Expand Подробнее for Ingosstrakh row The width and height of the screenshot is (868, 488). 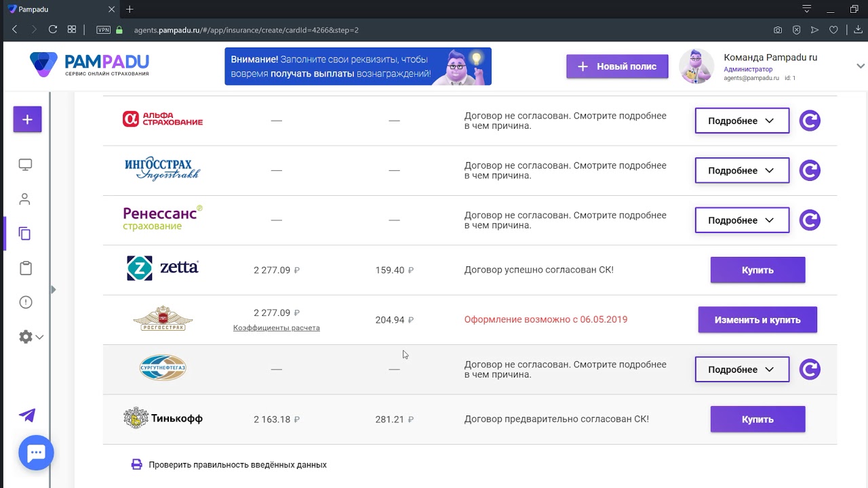(x=742, y=170)
